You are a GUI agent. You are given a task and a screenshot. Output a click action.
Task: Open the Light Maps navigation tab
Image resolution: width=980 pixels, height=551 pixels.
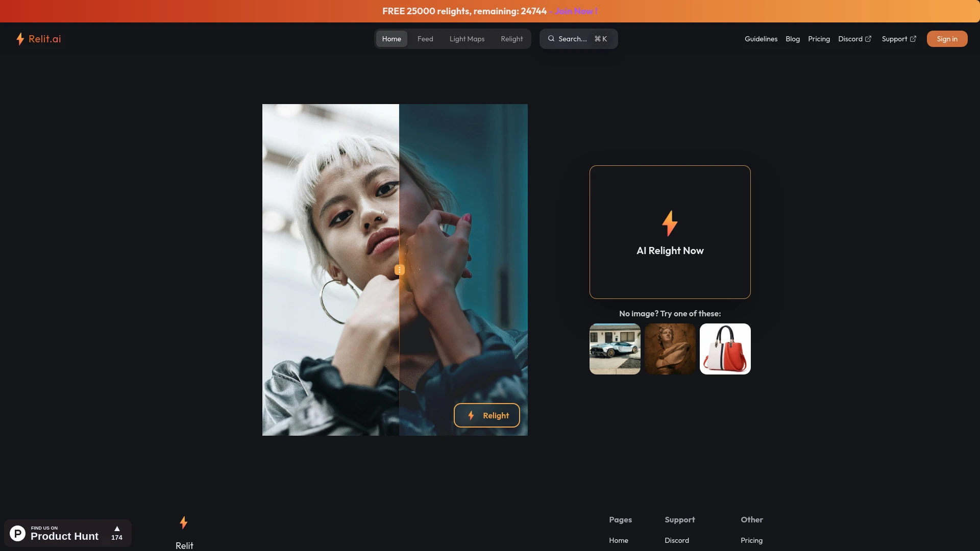click(467, 38)
